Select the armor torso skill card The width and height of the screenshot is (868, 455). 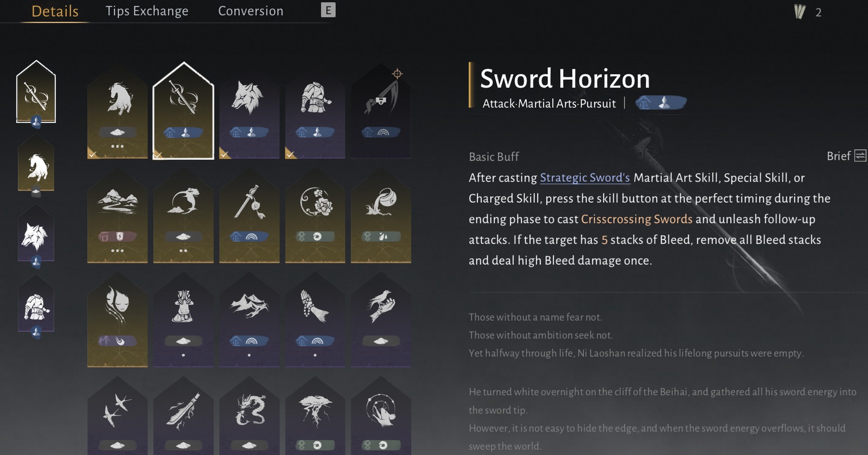315,114
